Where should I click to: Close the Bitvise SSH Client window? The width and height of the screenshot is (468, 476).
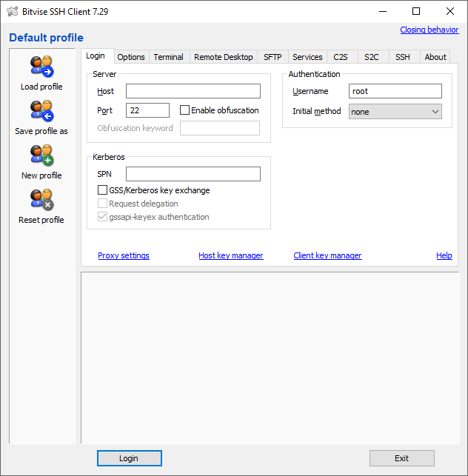pyautogui.click(x=450, y=12)
